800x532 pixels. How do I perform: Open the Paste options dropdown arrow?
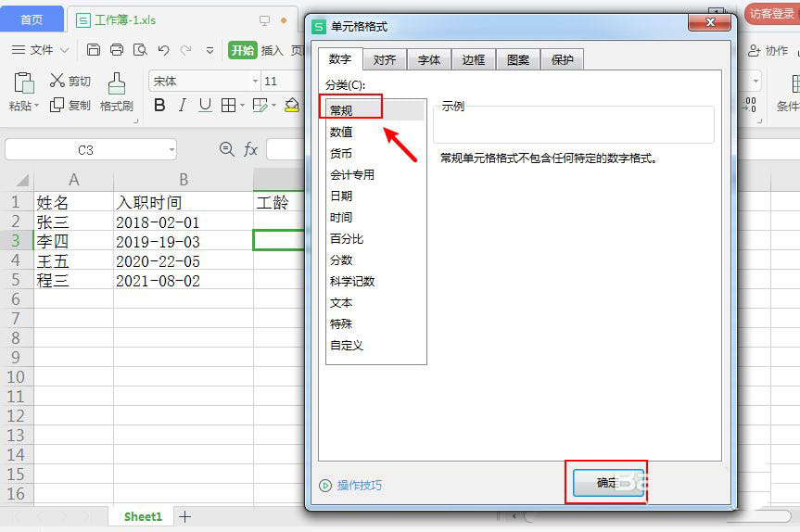pyautogui.click(x=36, y=106)
